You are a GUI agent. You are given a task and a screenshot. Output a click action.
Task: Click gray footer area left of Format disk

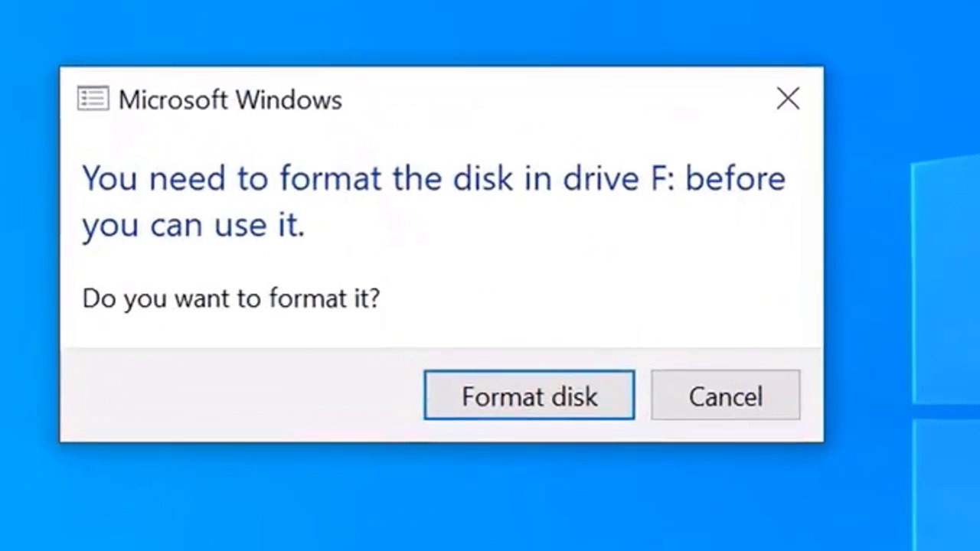pos(241,395)
